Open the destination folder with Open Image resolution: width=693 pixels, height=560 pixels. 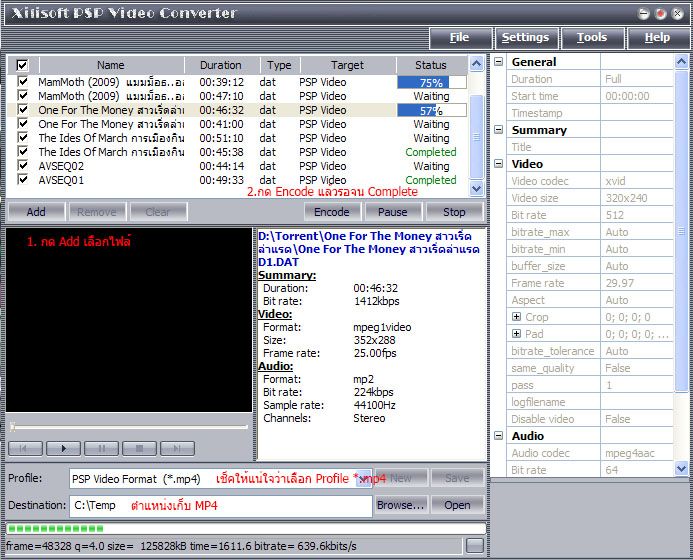pyautogui.click(x=457, y=505)
